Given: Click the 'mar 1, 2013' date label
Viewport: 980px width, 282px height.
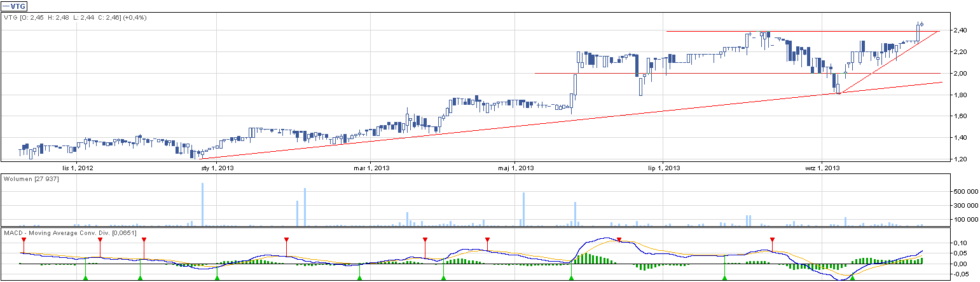Looking at the screenshot, I should tap(373, 168).
